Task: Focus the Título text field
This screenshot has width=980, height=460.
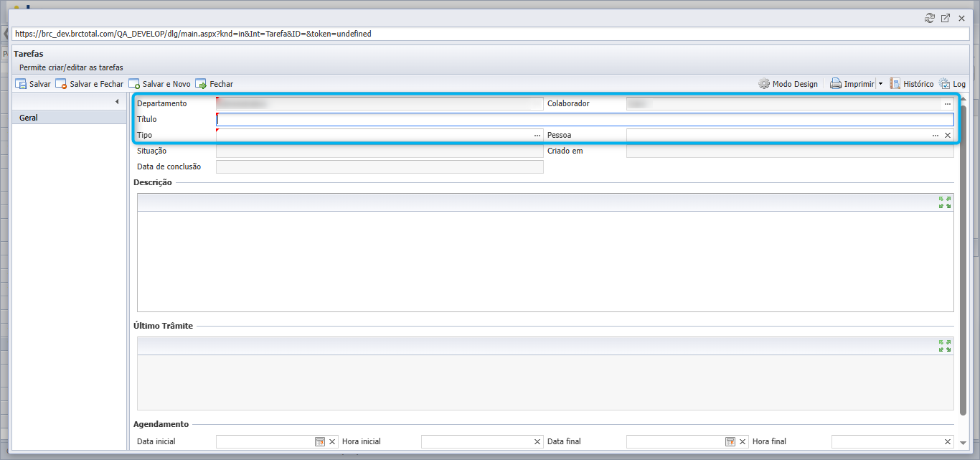Action: [x=585, y=119]
